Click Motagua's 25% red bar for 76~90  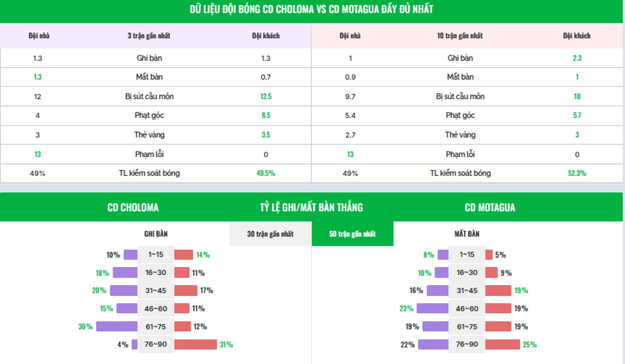pyautogui.click(x=500, y=344)
